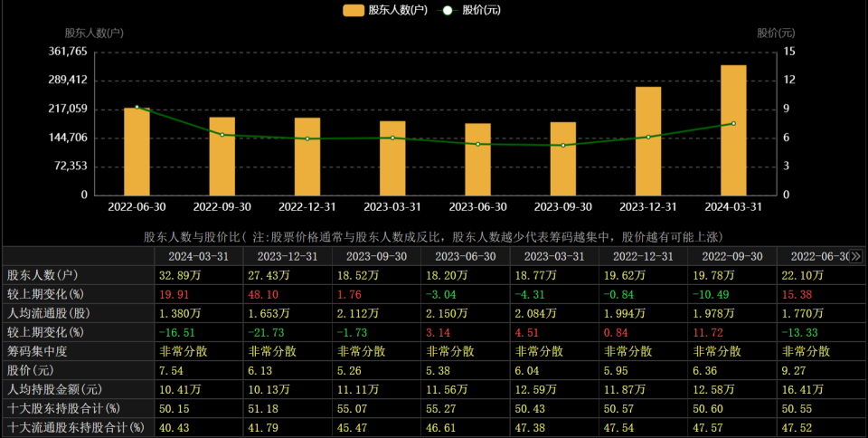The image size is (868, 438).
Task: Select the 2022-06-30 shareholder bar
Action: click(137, 152)
